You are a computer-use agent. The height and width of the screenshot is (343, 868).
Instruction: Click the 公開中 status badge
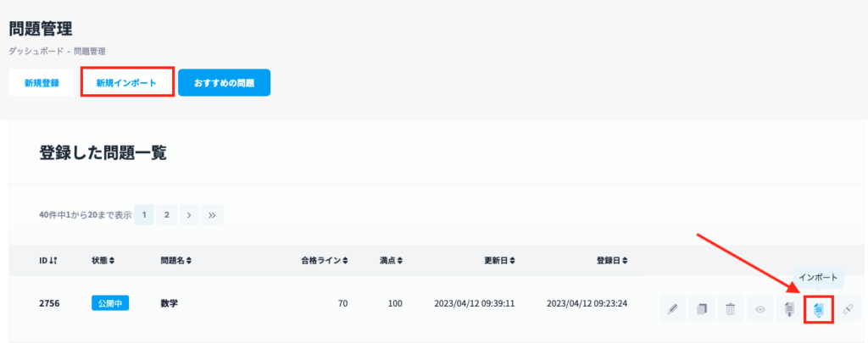coord(110,303)
